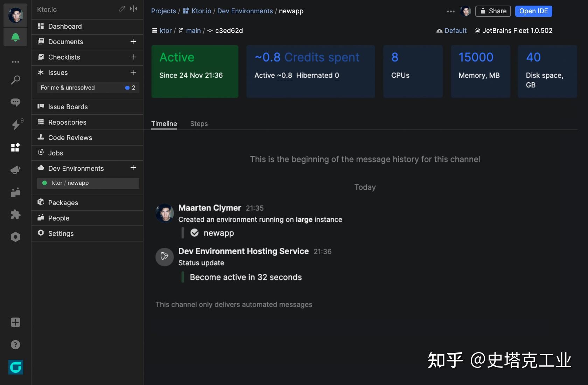Click Maarten Clymer's message avatar

(x=164, y=213)
